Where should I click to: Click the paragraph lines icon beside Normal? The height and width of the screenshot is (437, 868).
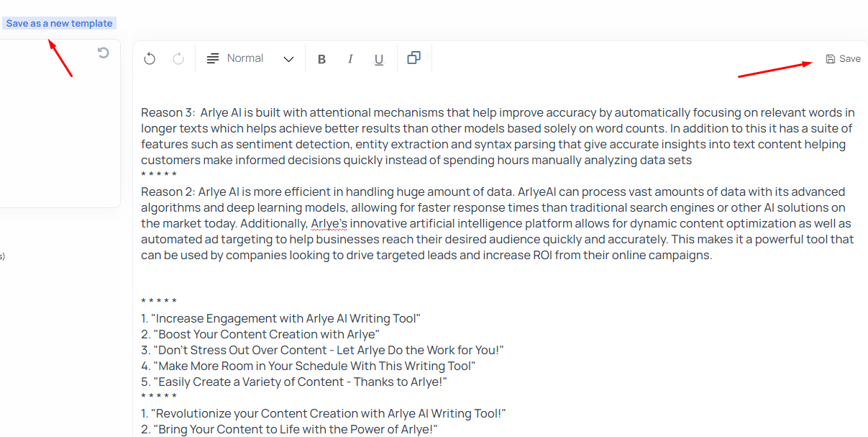tap(213, 59)
